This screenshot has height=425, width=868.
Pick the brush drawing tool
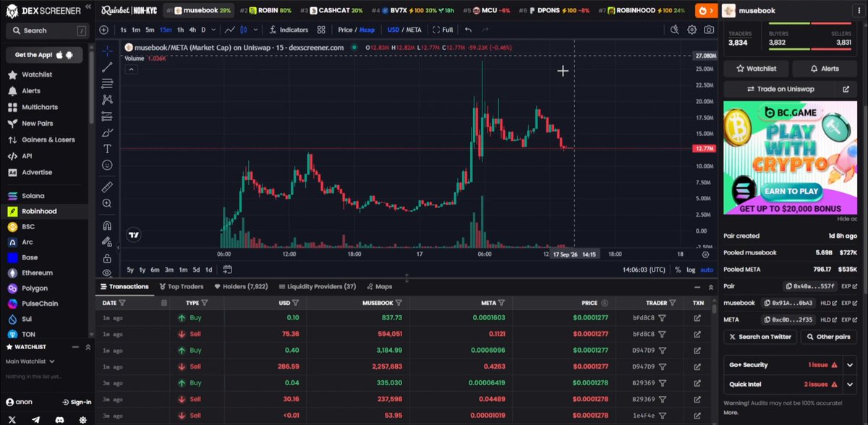click(107, 132)
